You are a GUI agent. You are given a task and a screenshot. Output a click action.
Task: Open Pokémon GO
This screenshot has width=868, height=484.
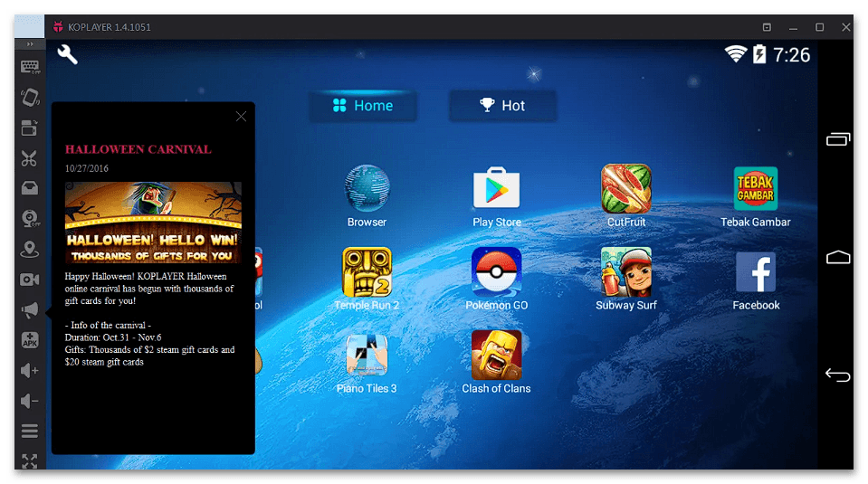coord(497,279)
